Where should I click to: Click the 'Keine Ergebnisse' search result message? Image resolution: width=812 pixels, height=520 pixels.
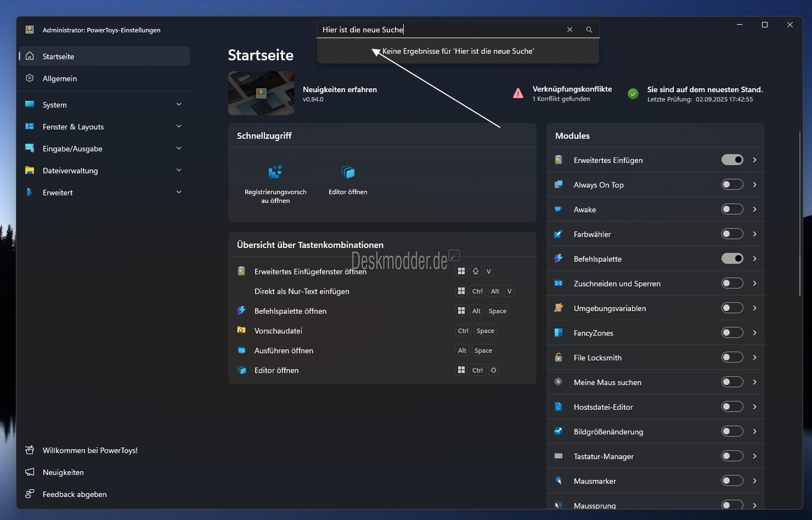click(x=458, y=51)
